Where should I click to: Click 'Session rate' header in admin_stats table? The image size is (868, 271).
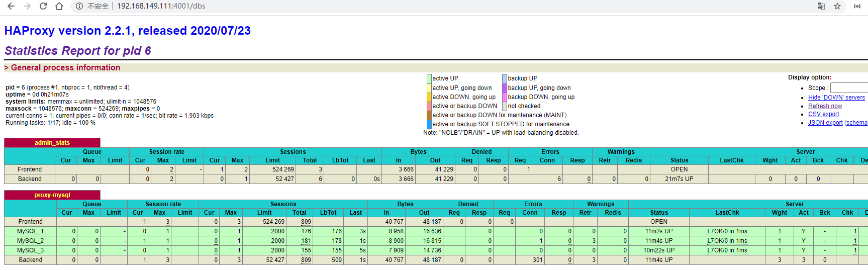[x=167, y=152]
